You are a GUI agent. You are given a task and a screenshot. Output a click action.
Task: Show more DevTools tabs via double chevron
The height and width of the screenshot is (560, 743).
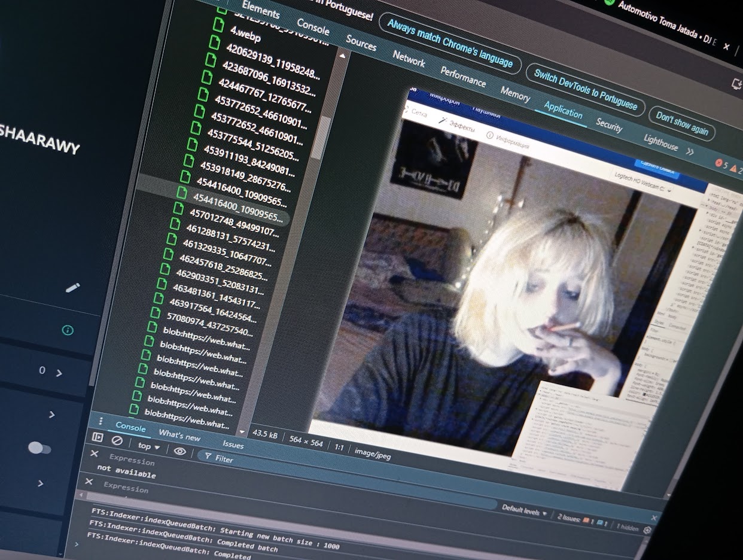[690, 152]
